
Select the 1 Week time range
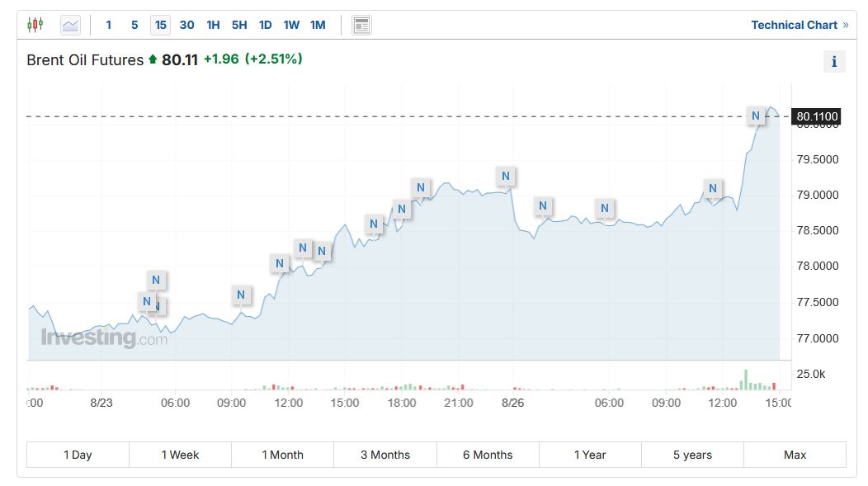tap(180, 455)
